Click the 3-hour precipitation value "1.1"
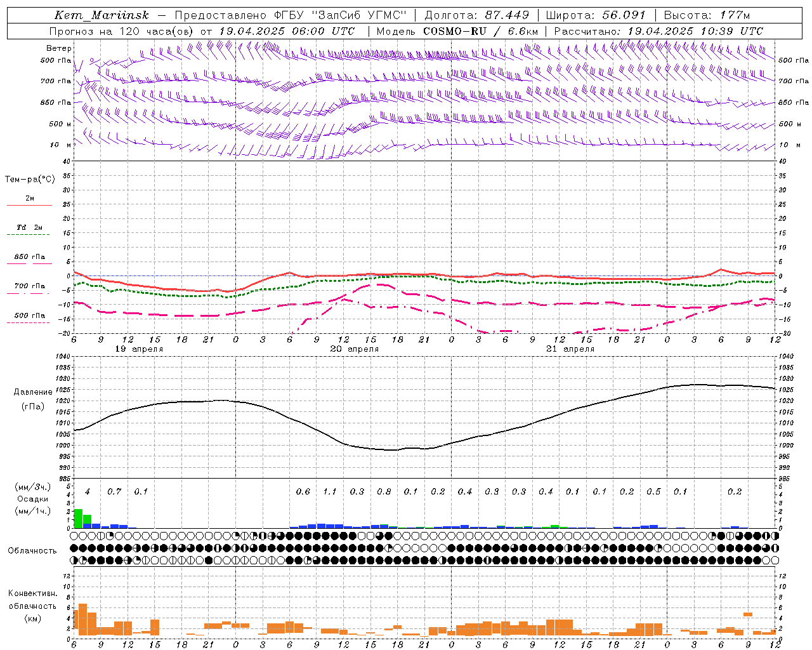 click(x=330, y=492)
